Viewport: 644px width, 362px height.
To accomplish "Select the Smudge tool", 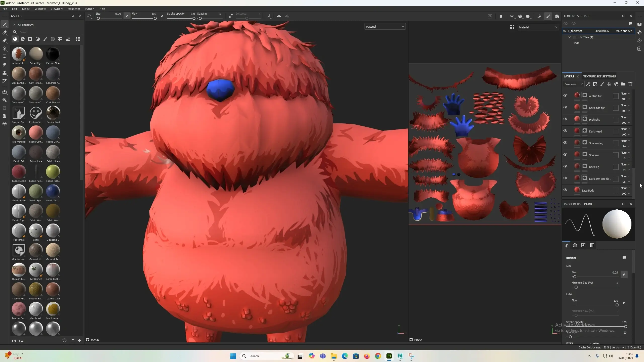I will pos(4,65).
